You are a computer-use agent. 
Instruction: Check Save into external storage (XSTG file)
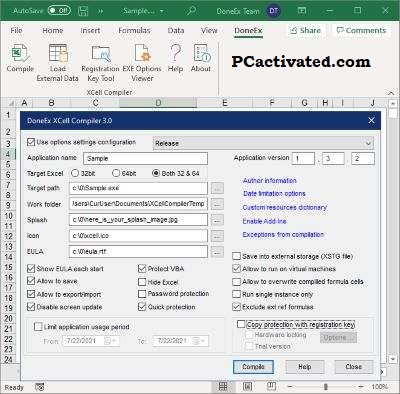(x=236, y=256)
